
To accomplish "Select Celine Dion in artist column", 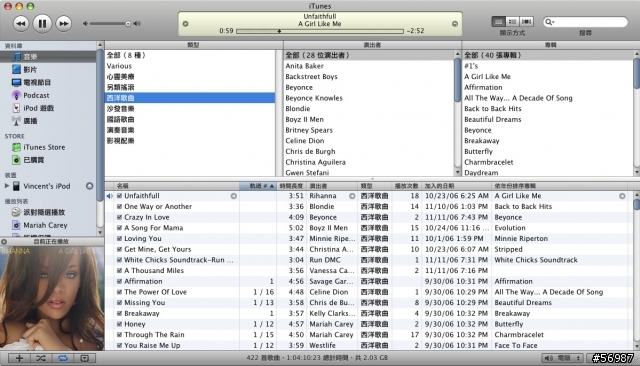I will tap(305, 141).
